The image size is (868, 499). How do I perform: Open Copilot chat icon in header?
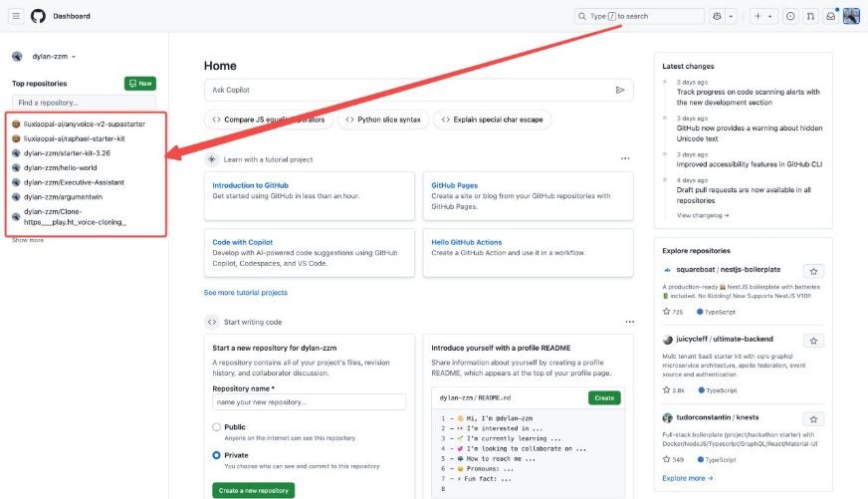pos(717,16)
